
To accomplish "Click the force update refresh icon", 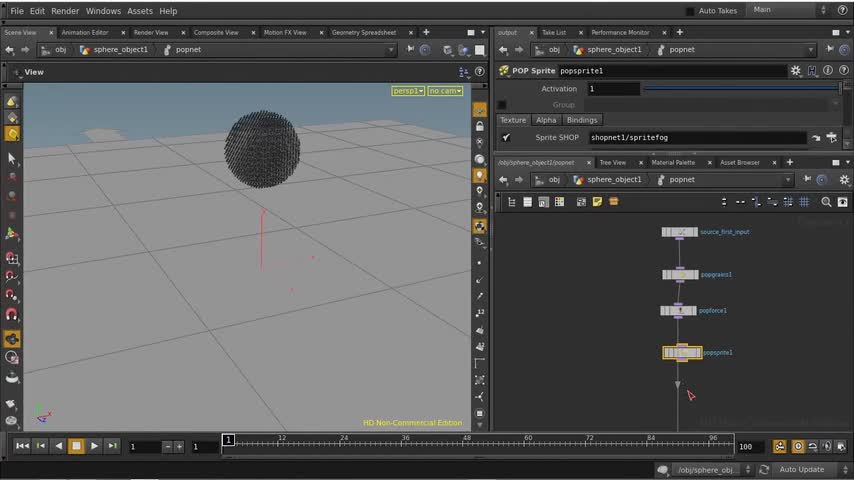I will 764,470.
